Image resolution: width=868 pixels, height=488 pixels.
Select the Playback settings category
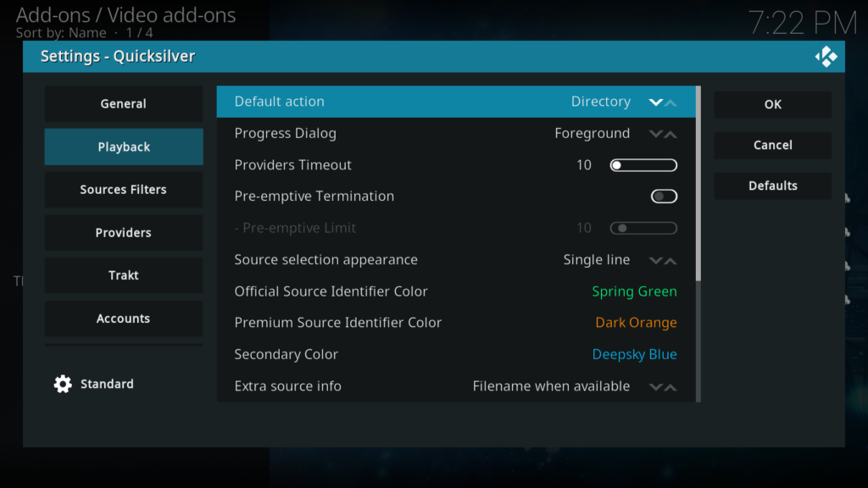pyautogui.click(x=123, y=146)
